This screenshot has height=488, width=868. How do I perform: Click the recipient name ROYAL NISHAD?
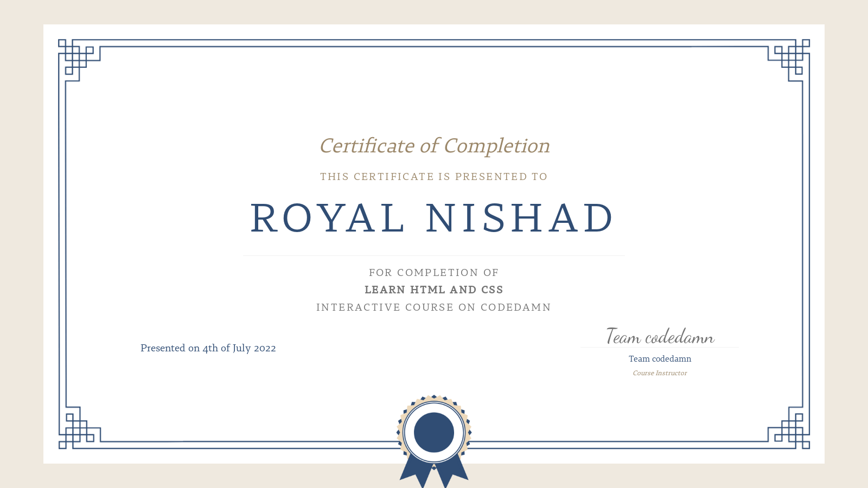[432, 217]
